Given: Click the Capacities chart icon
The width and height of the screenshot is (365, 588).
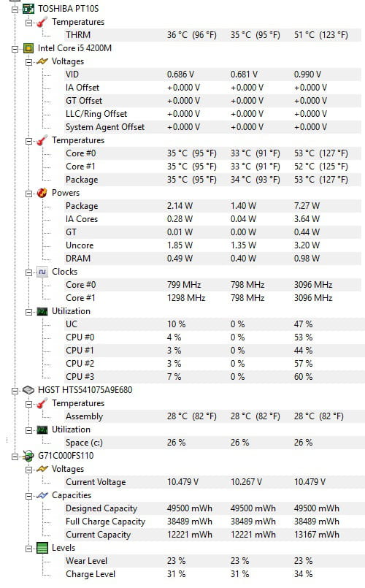Looking at the screenshot, I should 42,495.
